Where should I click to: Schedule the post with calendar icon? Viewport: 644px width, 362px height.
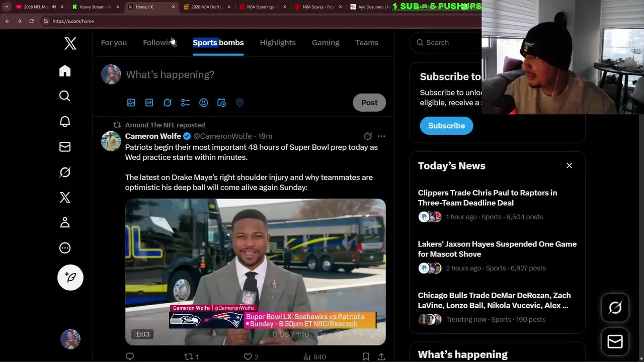tap(221, 103)
